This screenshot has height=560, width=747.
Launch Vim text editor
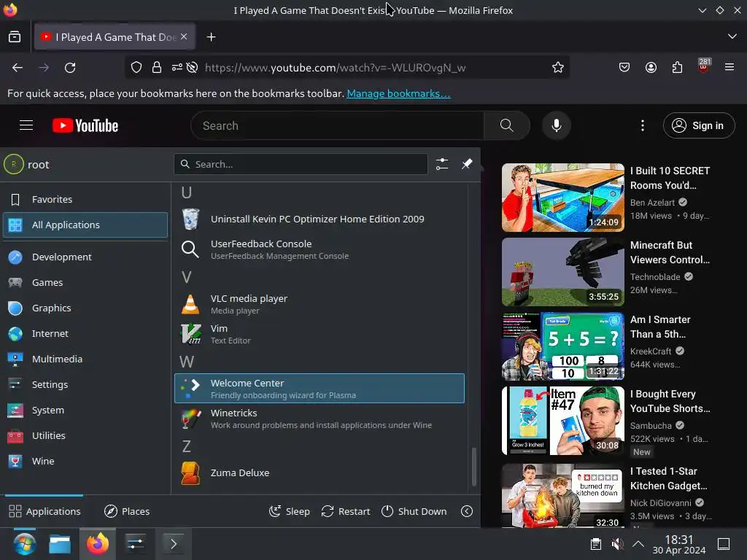(320, 334)
